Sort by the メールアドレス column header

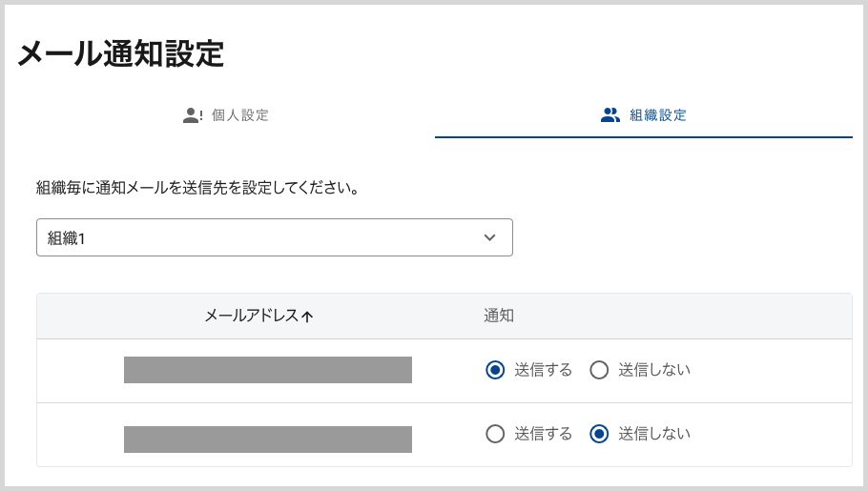tap(252, 316)
